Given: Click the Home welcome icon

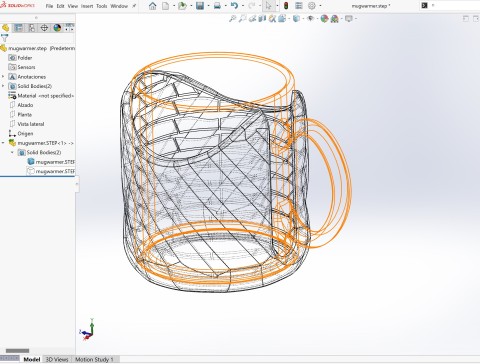Looking at the screenshot, I should pyautogui.click(x=152, y=6).
